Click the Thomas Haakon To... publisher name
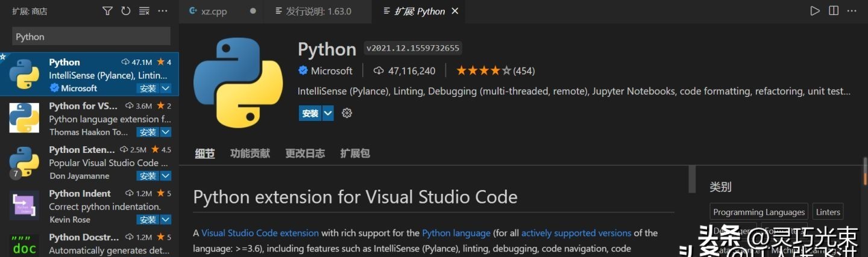This screenshot has width=868, height=257. [89, 132]
